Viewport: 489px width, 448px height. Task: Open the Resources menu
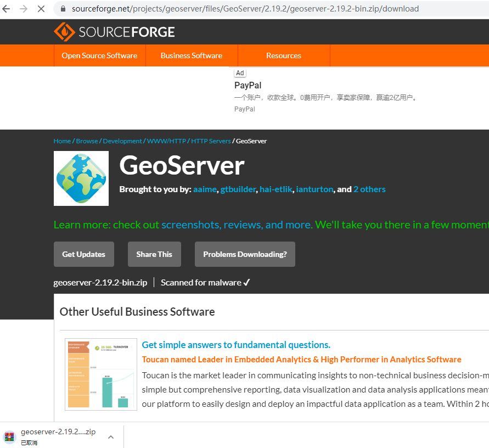tap(283, 55)
